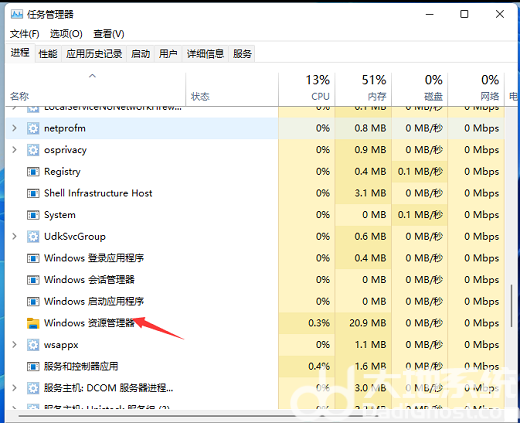Image resolution: width=520 pixels, height=423 pixels.
Task: Select the Windows 登录应用程序 process row
Action: (x=142, y=258)
